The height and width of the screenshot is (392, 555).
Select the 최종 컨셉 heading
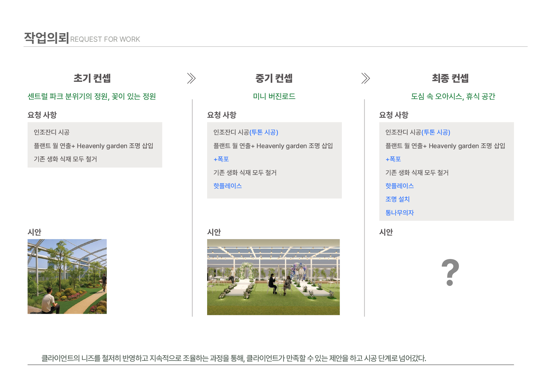click(450, 78)
